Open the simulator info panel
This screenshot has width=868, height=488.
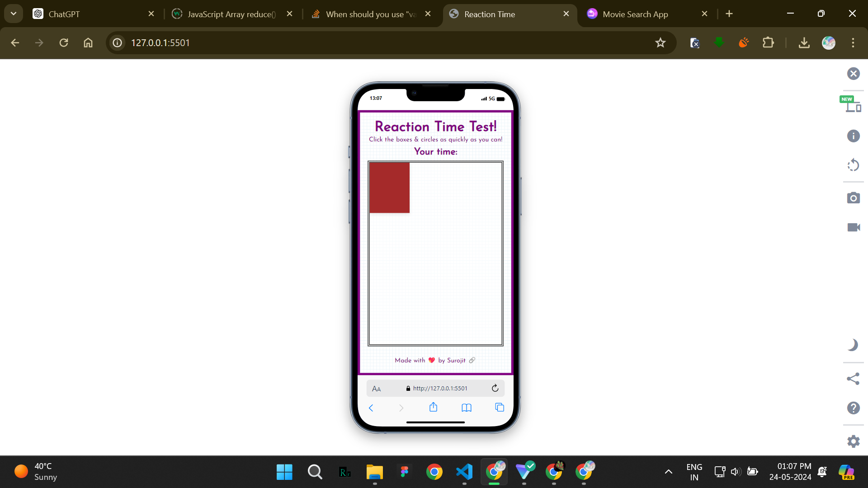(x=854, y=136)
